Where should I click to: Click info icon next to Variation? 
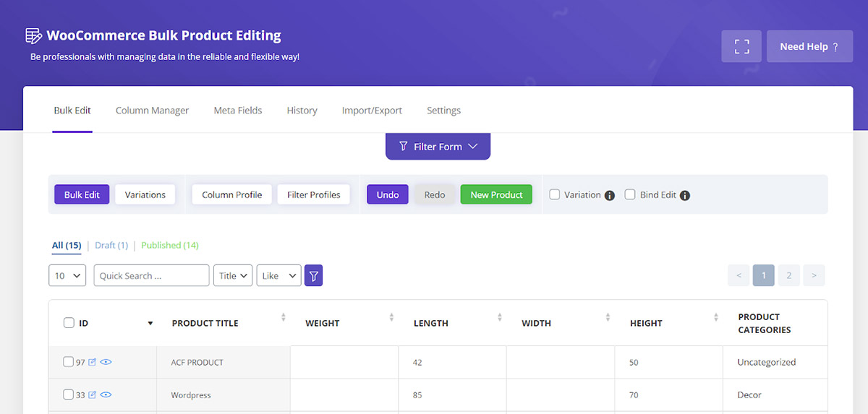click(x=610, y=195)
